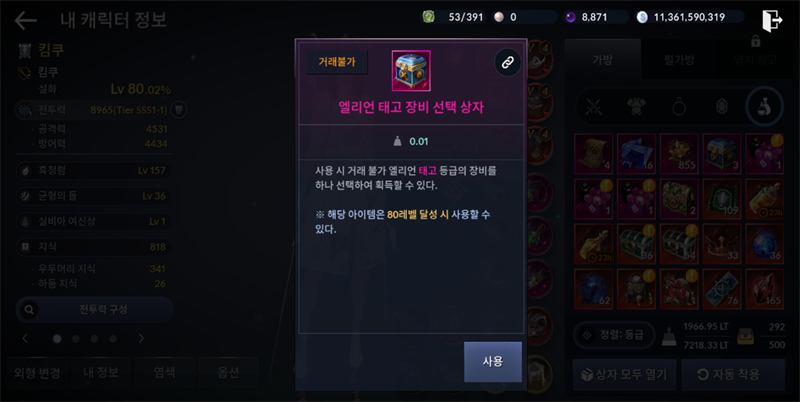Go to previous stats page with left chevron
The height and width of the screenshot is (402, 800).
(25, 338)
